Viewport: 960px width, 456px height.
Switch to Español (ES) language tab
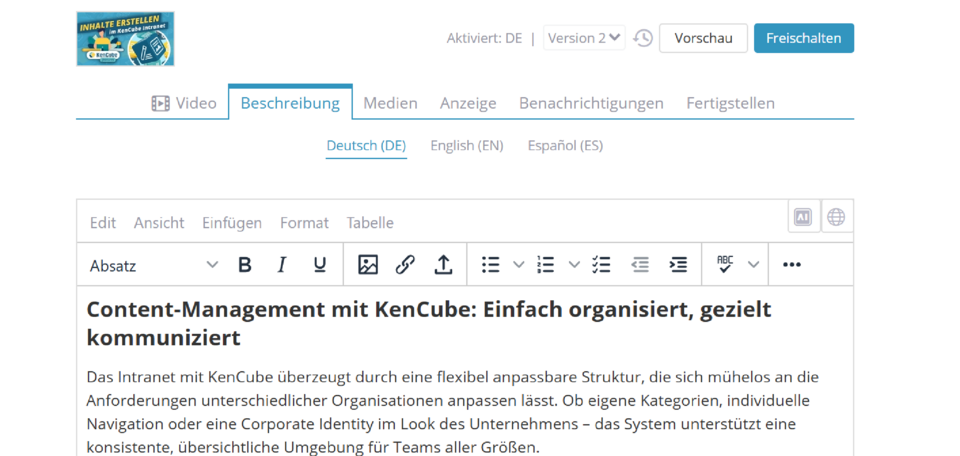pos(565,146)
